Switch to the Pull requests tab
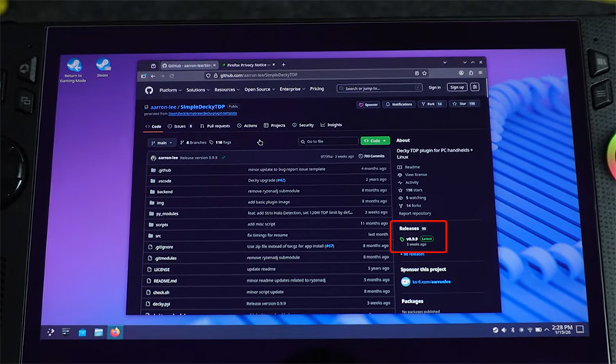The image size is (616, 364). click(214, 125)
